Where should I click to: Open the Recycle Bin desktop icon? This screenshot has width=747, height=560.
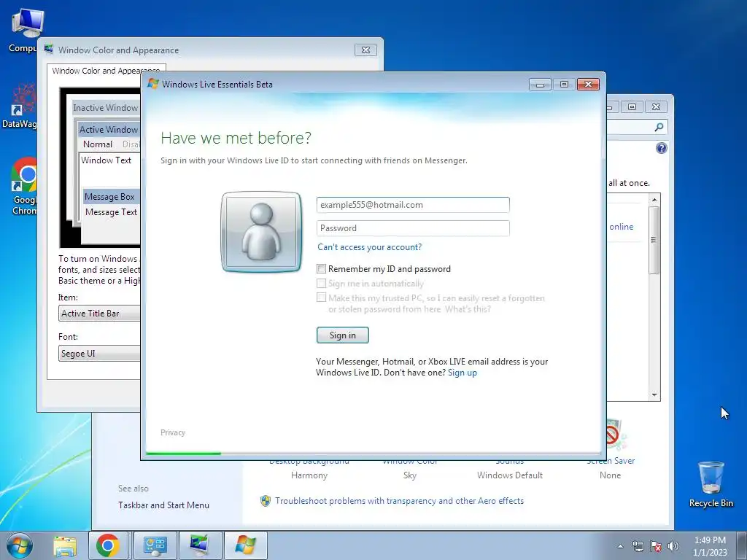(x=711, y=484)
